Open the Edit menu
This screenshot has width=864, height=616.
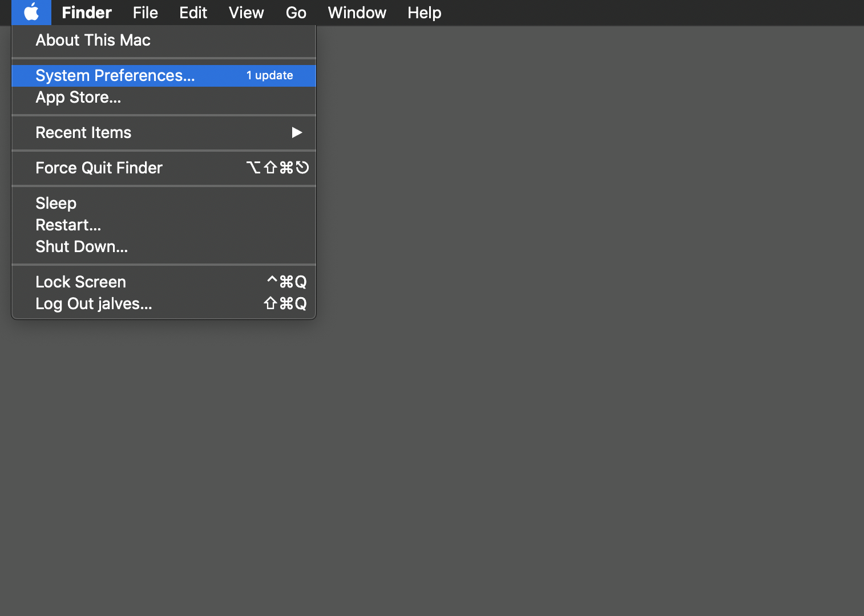click(193, 13)
